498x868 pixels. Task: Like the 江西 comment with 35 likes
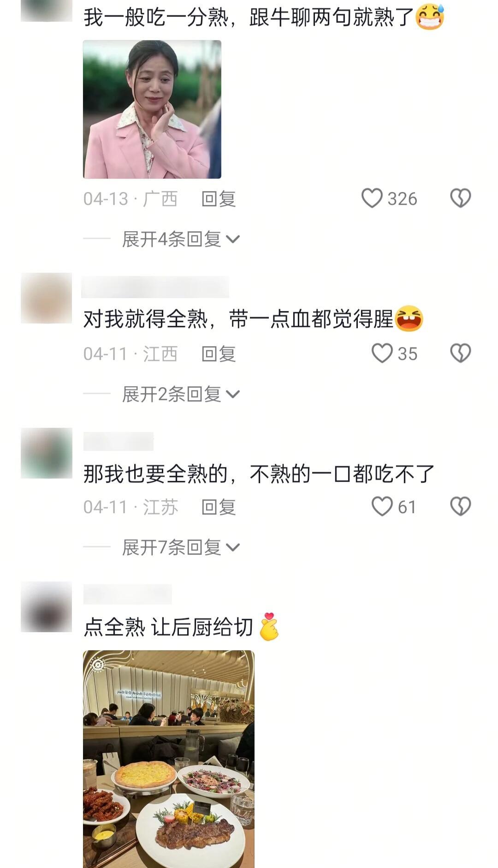tap(382, 353)
